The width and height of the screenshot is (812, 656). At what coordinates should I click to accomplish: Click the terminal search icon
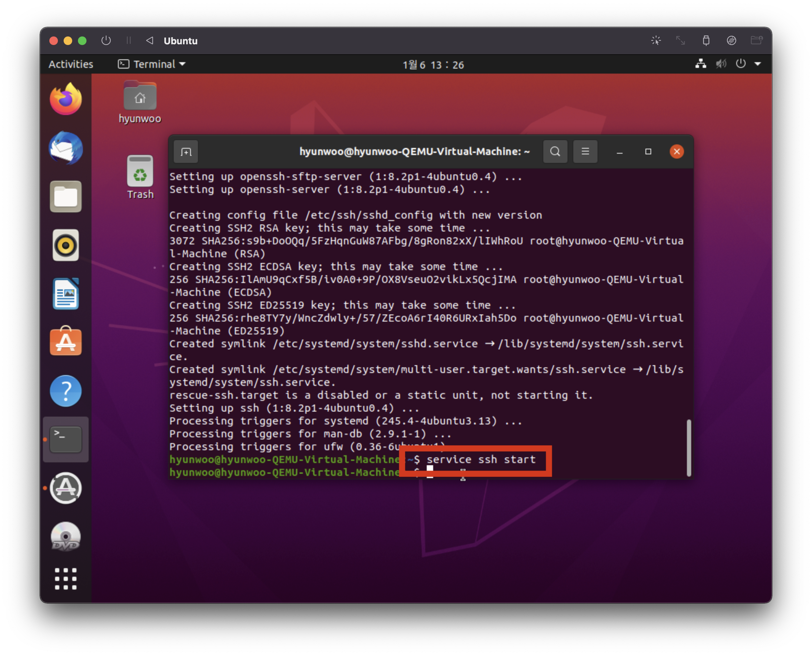click(x=555, y=151)
